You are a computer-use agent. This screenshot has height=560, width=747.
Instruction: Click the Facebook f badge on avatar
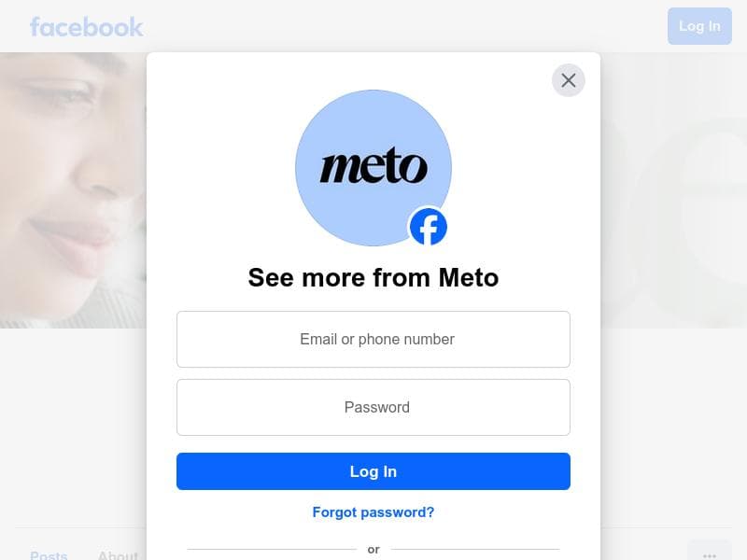click(x=429, y=227)
